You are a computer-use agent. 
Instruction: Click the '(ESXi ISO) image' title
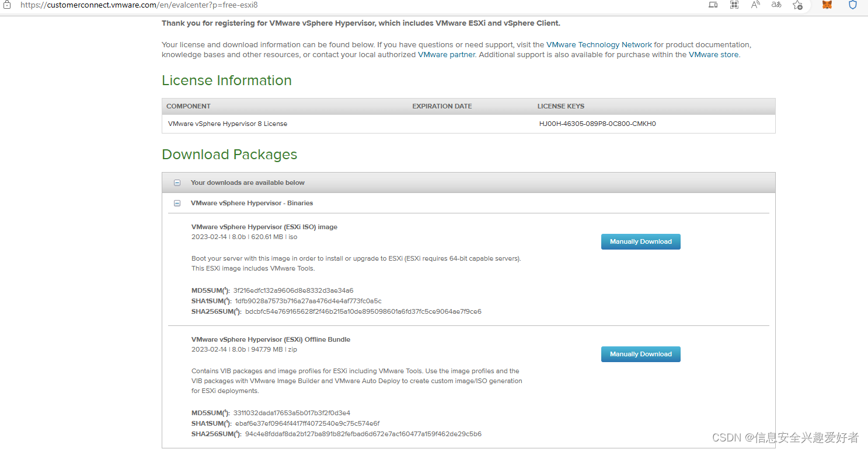tap(264, 227)
